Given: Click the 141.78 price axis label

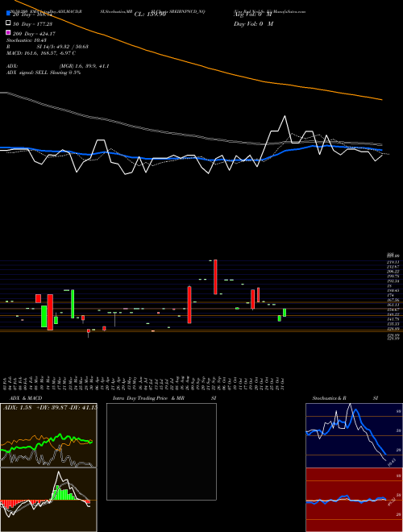Looking at the screenshot, I should pyautogui.click(x=393, y=319).
